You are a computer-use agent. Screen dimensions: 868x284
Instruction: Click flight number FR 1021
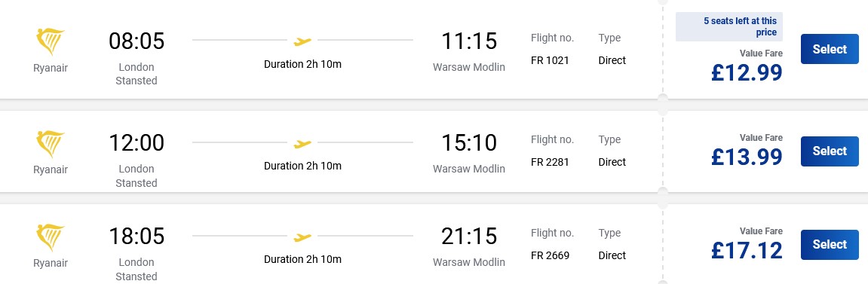(x=550, y=60)
